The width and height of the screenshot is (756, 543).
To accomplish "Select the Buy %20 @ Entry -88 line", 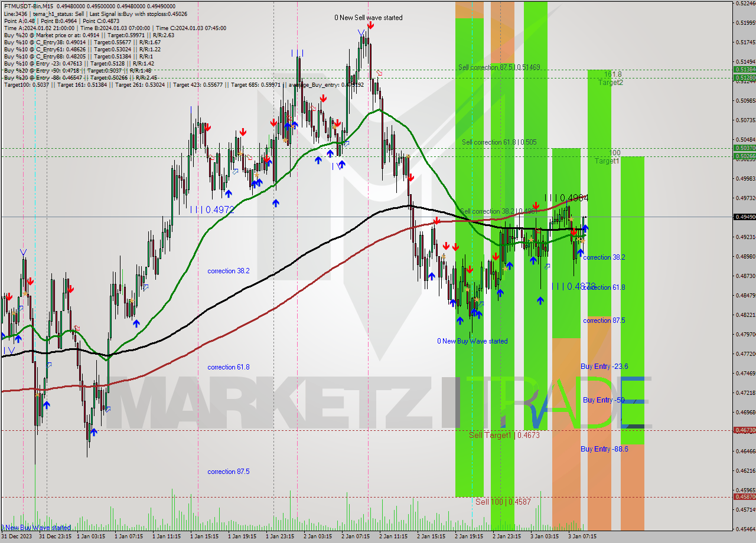I will [80, 77].
